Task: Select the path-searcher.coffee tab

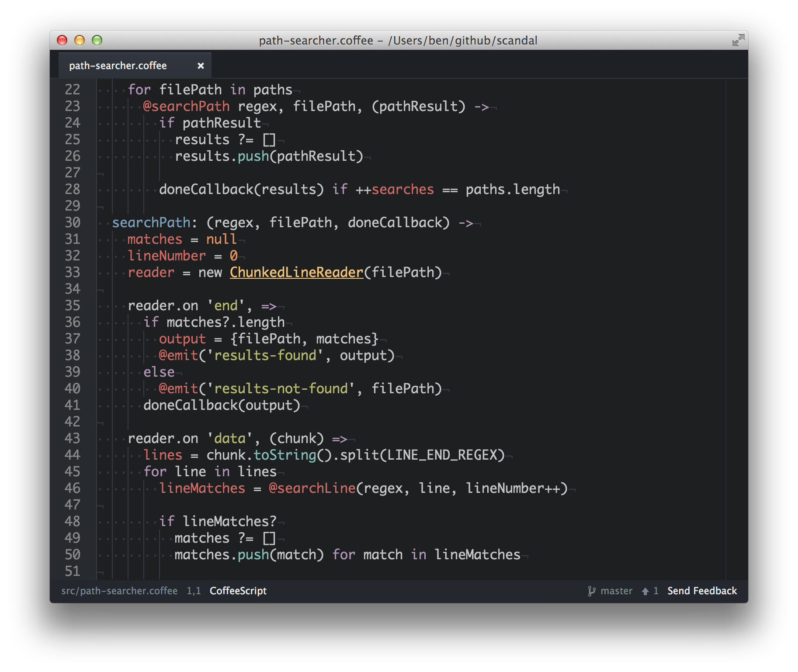Action: tap(135, 66)
